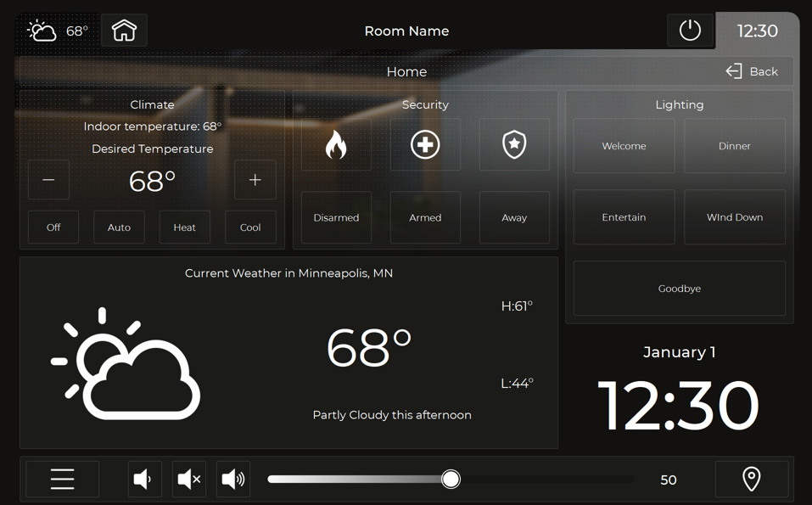Click the H:61° high temperature
Viewport: 812px width, 505px height.
point(517,306)
